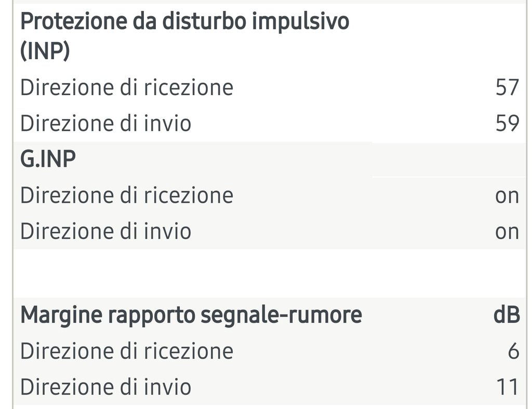This screenshot has height=409, width=532.
Task: Select Direzione di ricezione under G.INP
Action: (x=127, y=195)
